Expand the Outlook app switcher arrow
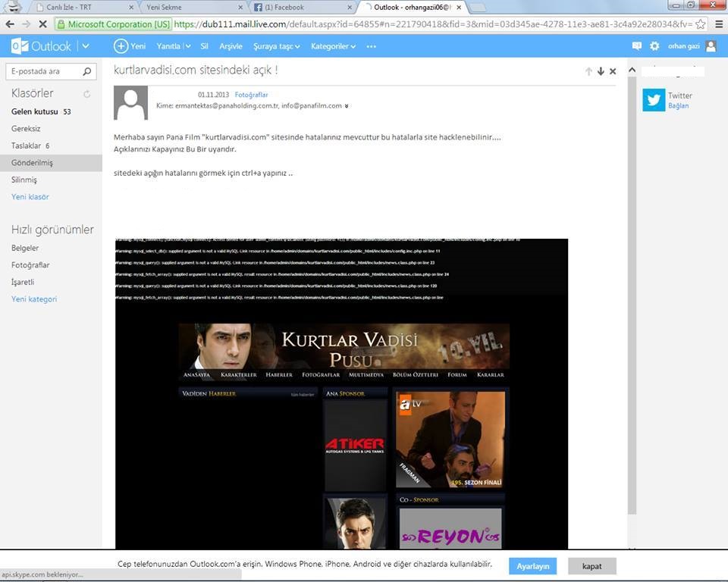Image resolution: width=728 pixels, height=582 pixels. pyautogui.click(x=85, y=46)
